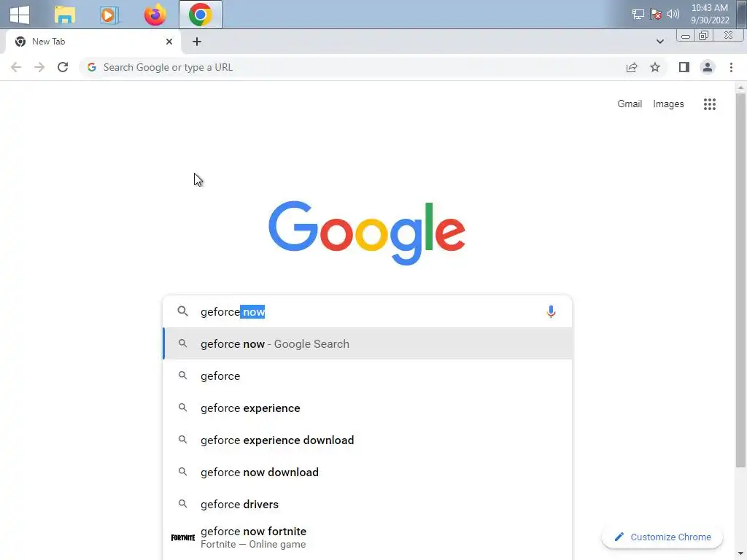The height and width of the screenshot is (560, 747).
Task: Open the volume control in system tray
Action: tap(673, 14)
